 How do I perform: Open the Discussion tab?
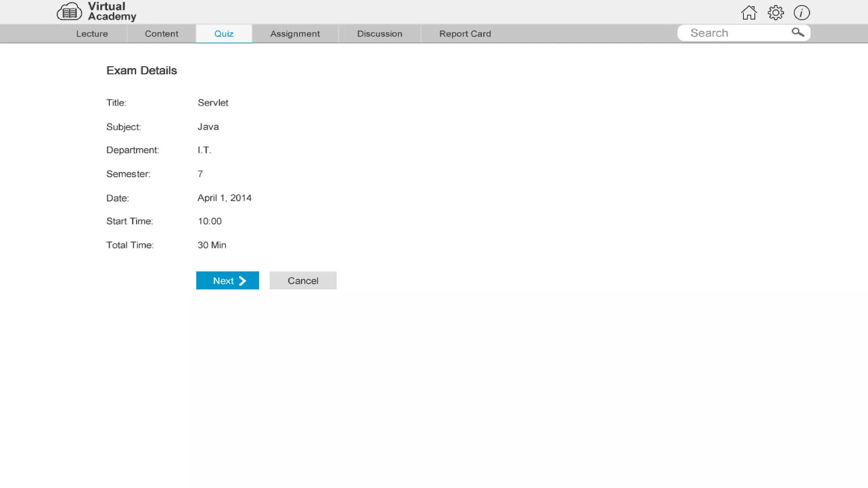pyautogui.click(x=379, y=34)
